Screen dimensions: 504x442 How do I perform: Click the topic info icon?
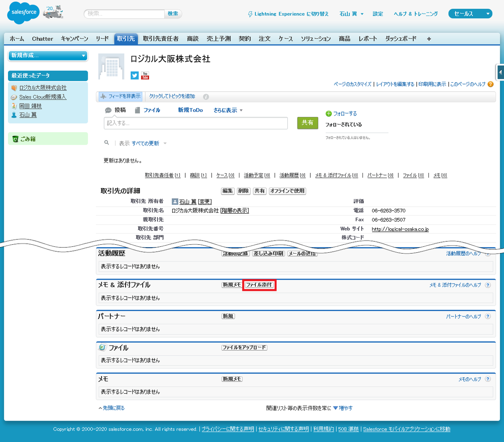click(206, 97)
